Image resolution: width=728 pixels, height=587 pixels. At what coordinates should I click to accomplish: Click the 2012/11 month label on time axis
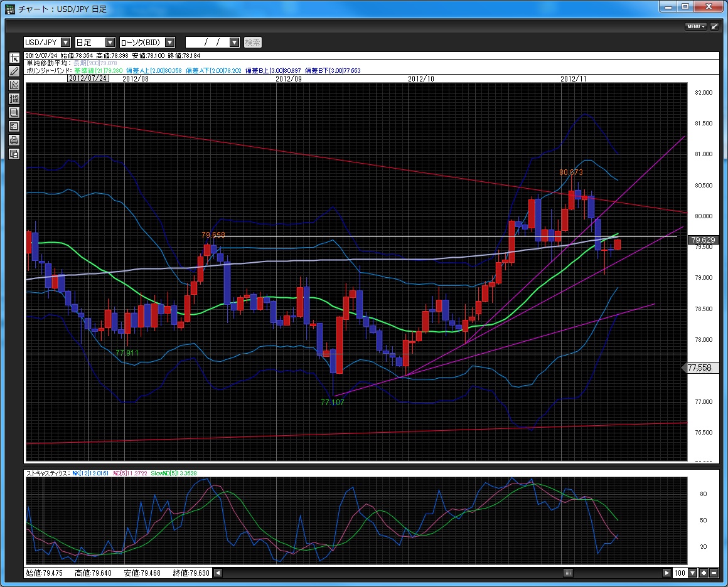tap(574, 79)
